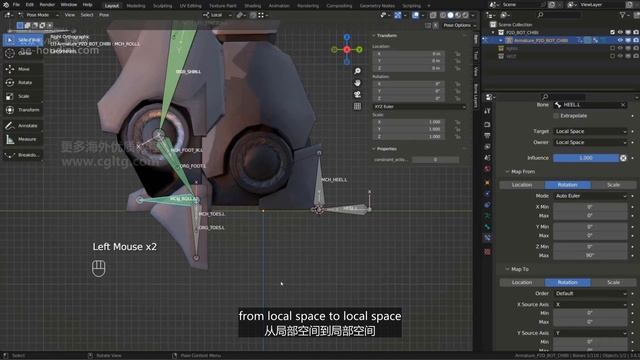Viewport: 640px width, 360px height.
Task: Switch orthographic/perspective grid icon
Action: [x=357, y=106]
